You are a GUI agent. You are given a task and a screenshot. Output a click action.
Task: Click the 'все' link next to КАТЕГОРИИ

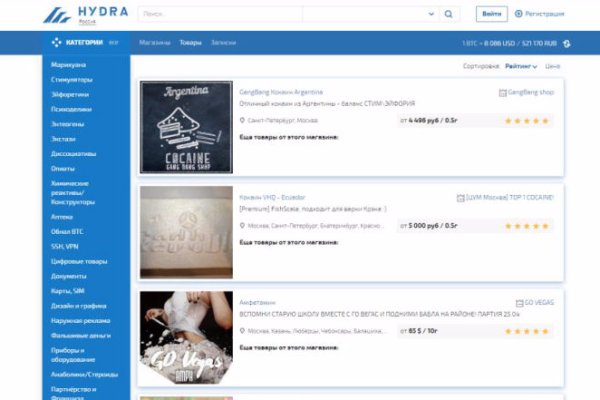[113, 43]
